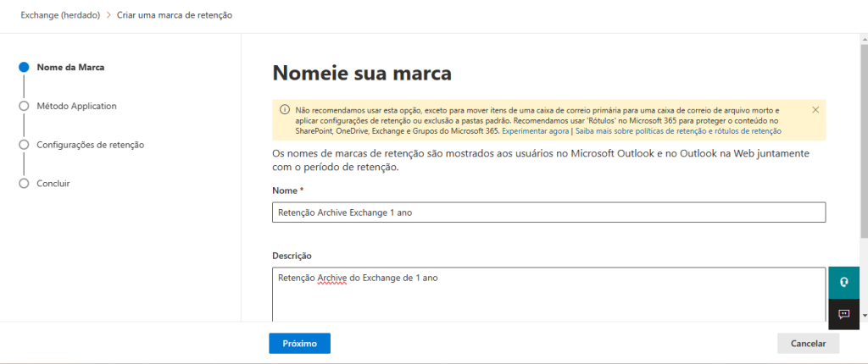This screenshot has height=364, width=868.
Task: Open the feedback chat bubble icon
Action: tap(843, 314)
